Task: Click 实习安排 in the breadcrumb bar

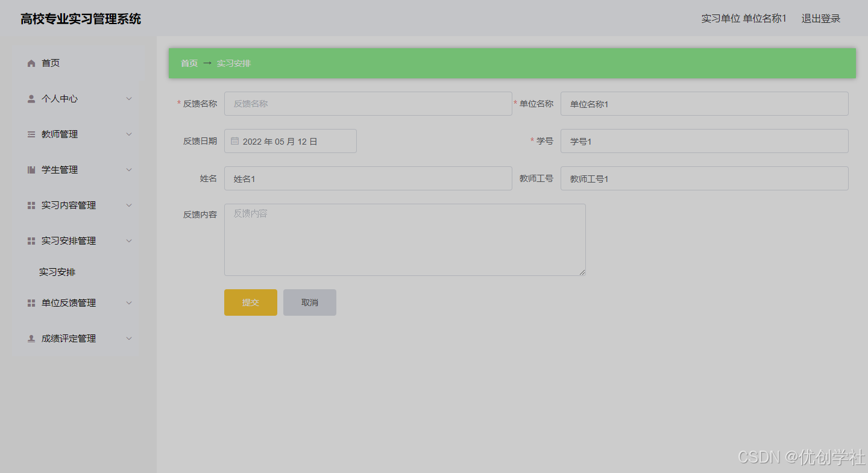Action: pyautogui.click(x=234, y=63)
